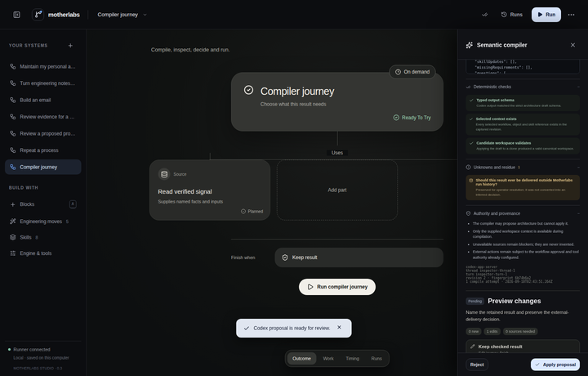Click the '0 new' chip
Viewport: 588px width, 376px height.
tap(473, 331)
